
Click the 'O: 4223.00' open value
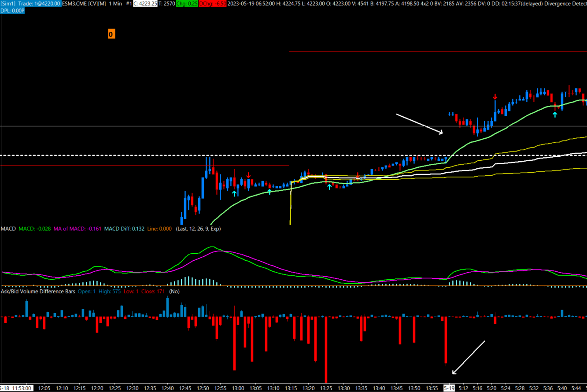[339, 4]
